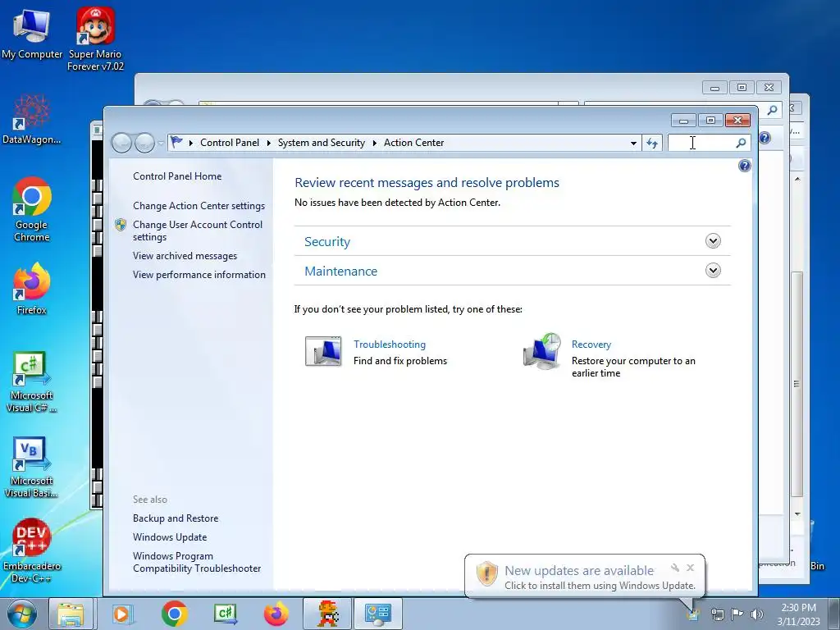
Task: Open View archived messages
Action: (185, 256)
